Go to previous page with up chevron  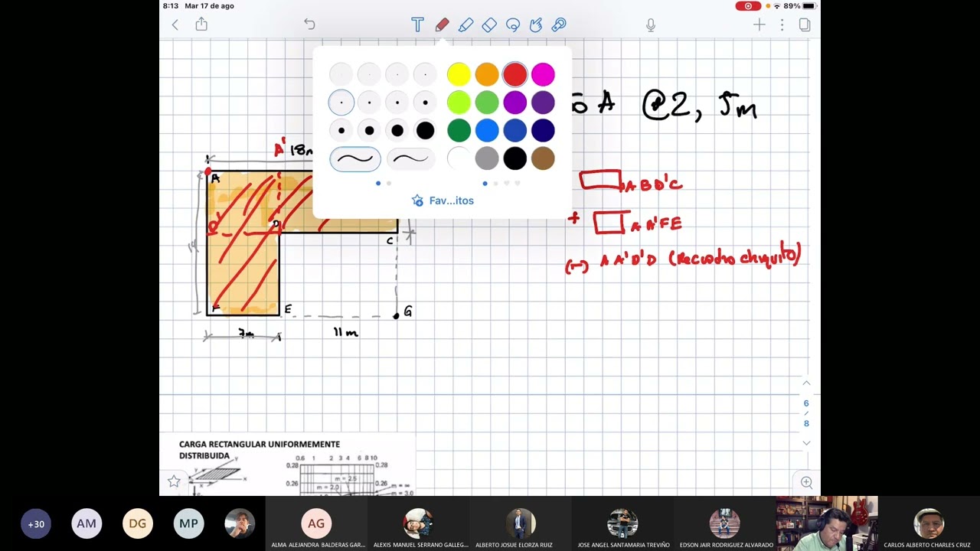tap(806, 383)
